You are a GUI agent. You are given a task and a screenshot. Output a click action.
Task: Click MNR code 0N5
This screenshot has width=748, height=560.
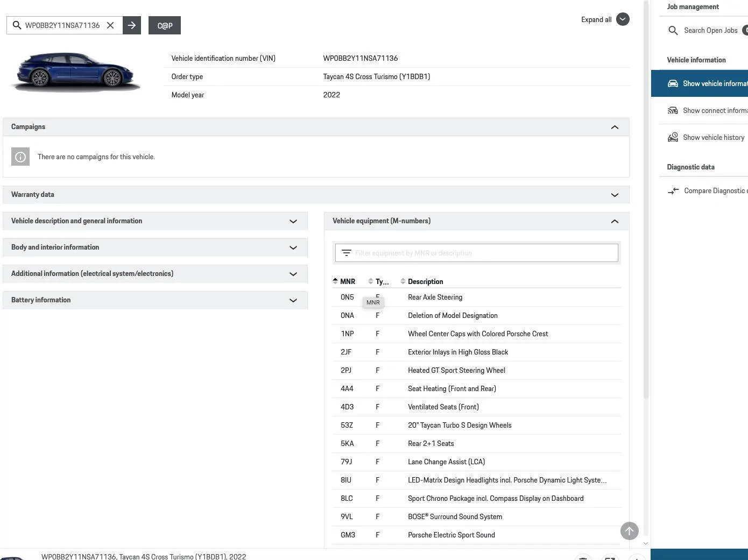pyautogui.click(x=347, y=297)
